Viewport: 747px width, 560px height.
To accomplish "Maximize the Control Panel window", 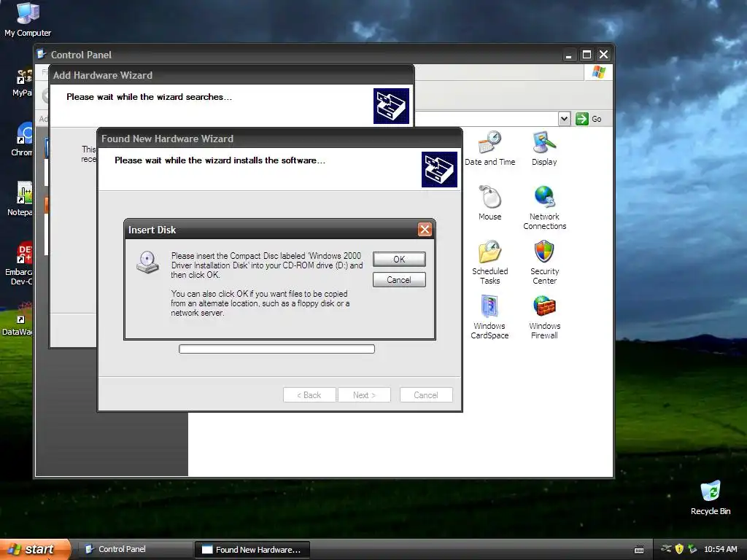I will [x=587, y=55].
